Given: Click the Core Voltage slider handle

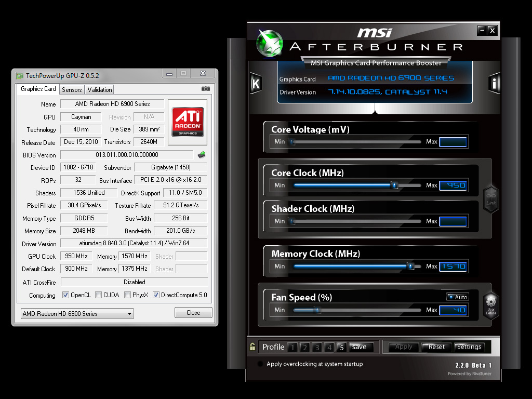Looking at the screenshot, I should (x=292, y=142).
